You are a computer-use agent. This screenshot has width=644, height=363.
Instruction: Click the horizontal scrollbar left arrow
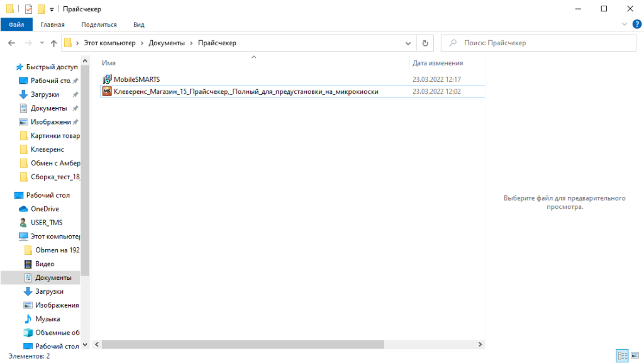[x=97, y=345]
